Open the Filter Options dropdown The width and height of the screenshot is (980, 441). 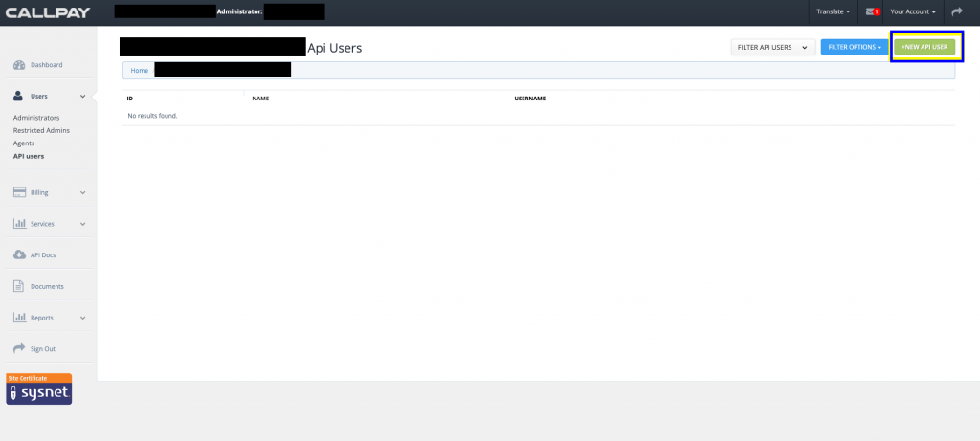tap(855, 47)
